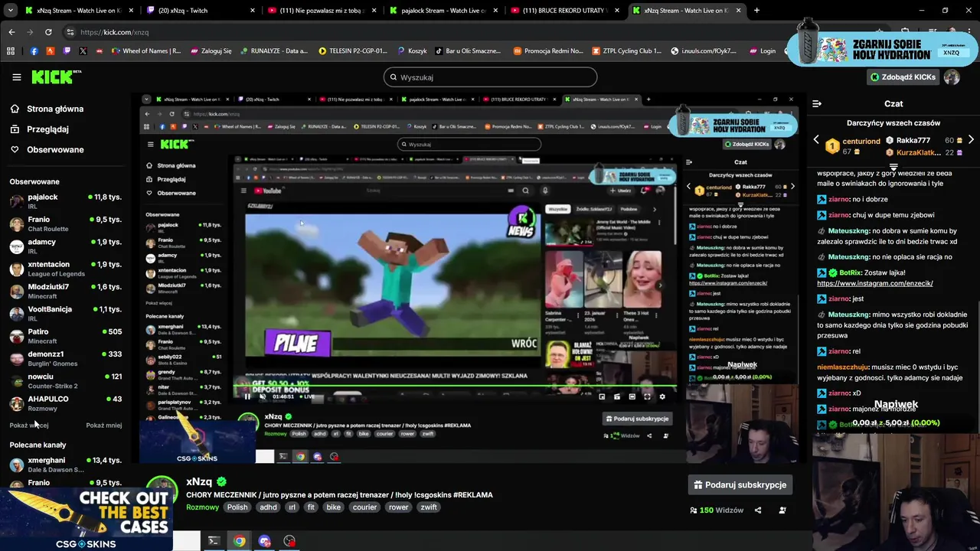
Task: Reload the page in browser toolbar
Action: 48,32
